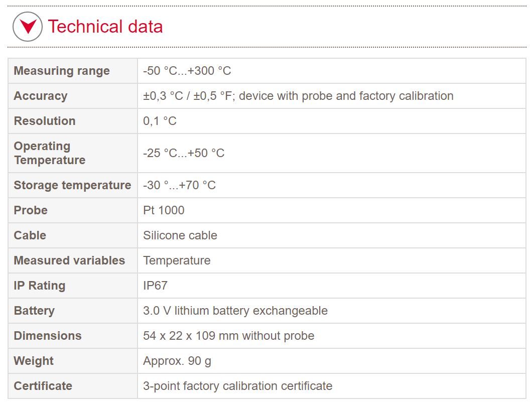The height and width of the screenshot is (403, 532).
Task: Click the red down-arrow circle icon
Action: 28,27
